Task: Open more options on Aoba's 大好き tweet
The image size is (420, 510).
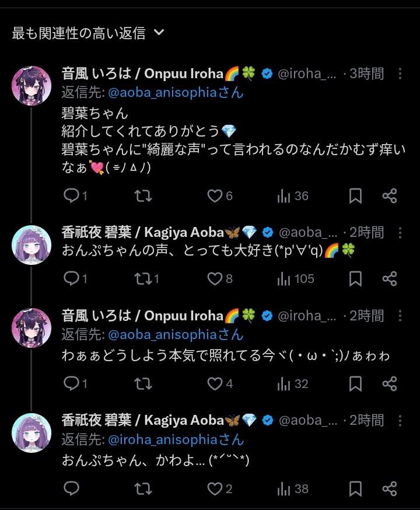Action: pos(400,232)
